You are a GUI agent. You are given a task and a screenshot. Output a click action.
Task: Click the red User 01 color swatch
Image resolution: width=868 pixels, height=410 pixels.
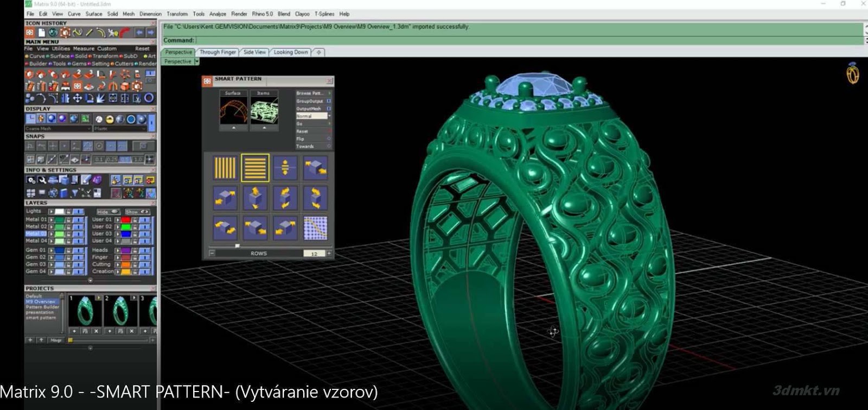pos(126,220)
